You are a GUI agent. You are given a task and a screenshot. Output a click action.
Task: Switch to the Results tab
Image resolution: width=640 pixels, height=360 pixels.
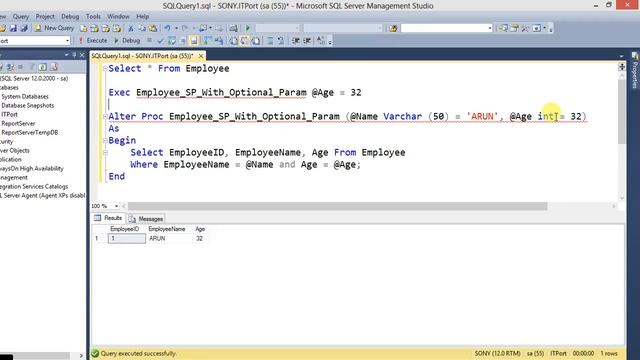point(108,218)
